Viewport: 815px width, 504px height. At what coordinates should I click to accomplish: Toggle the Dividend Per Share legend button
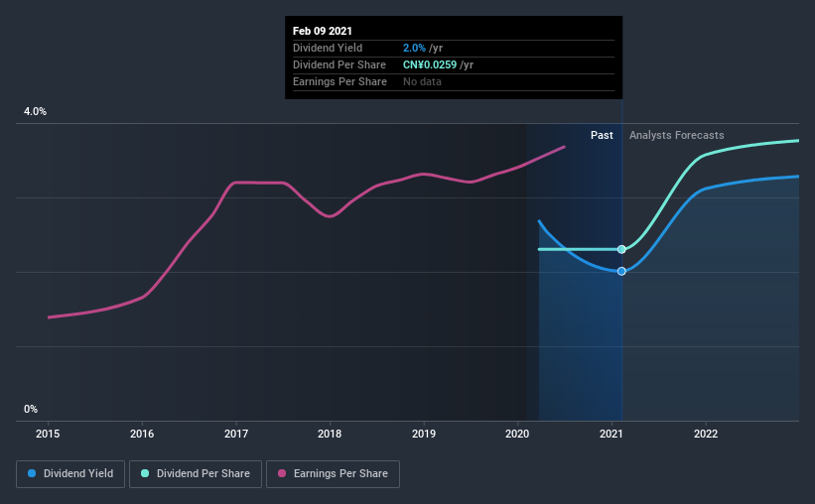(x=196, y=474)
